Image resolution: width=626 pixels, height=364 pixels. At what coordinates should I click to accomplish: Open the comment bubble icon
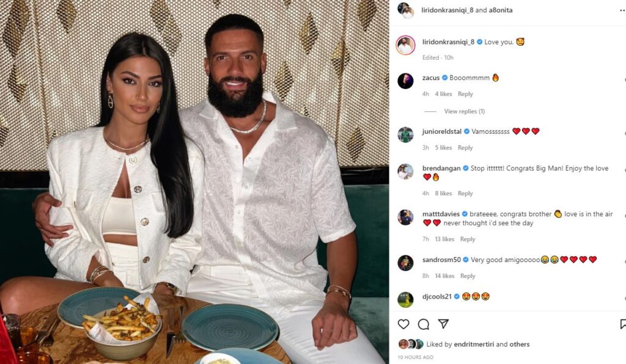[x=423, y=324]
